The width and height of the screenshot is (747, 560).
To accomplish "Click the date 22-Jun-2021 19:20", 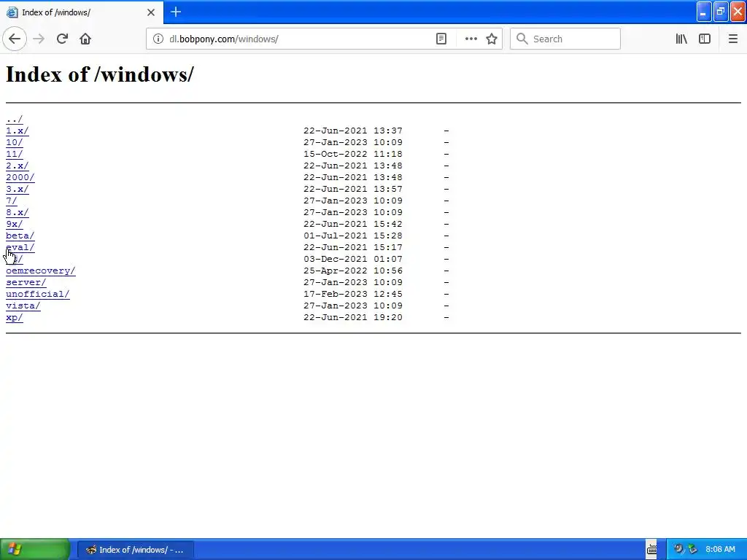I will [x=353, y=317].
